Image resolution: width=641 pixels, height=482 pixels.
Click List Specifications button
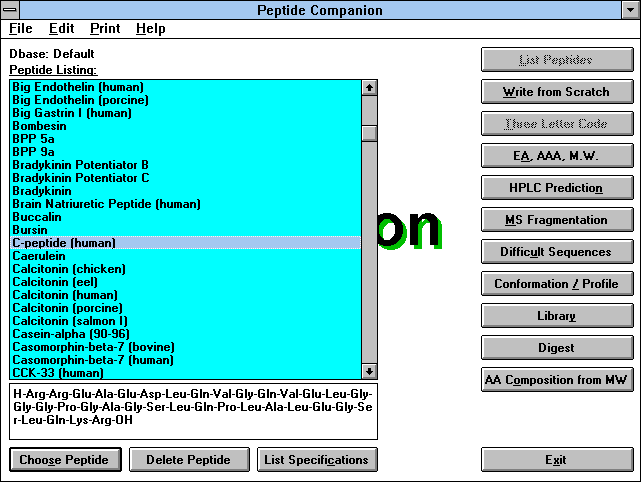click(x=317, y=460)
